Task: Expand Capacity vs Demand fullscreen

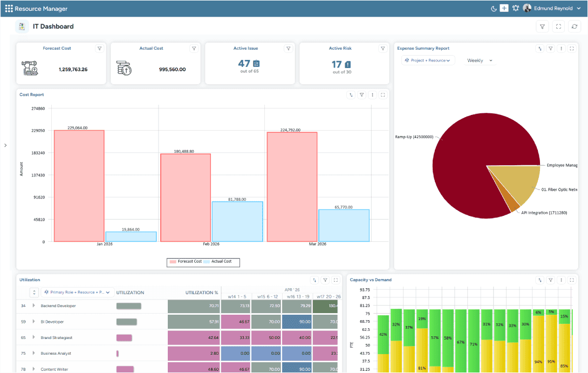Action: pos(572,280)
